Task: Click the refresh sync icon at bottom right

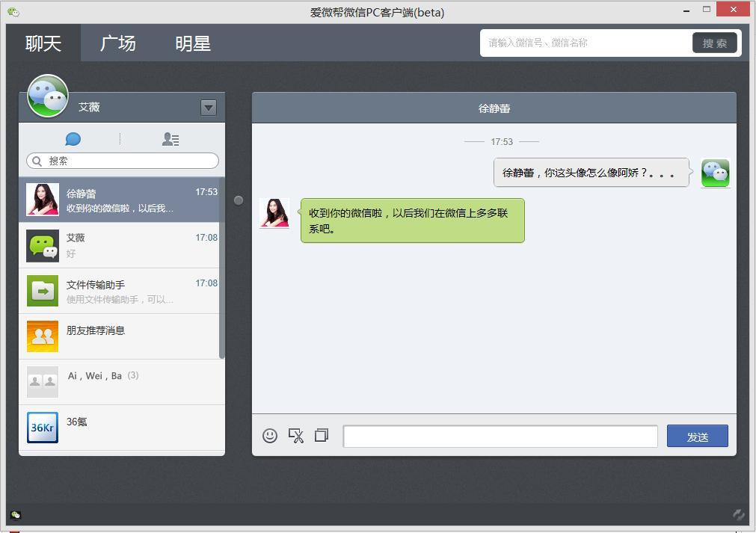Action: point(739,515)
